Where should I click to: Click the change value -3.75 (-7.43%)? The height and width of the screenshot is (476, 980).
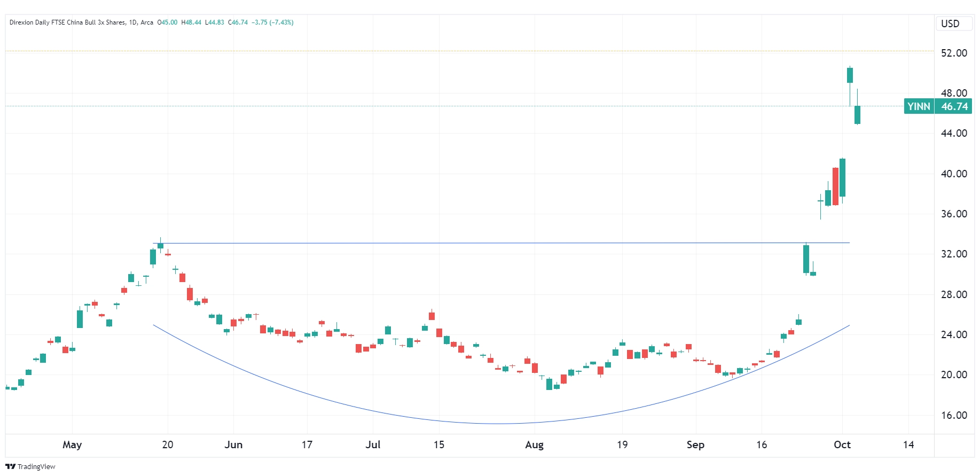pos(272,22)
